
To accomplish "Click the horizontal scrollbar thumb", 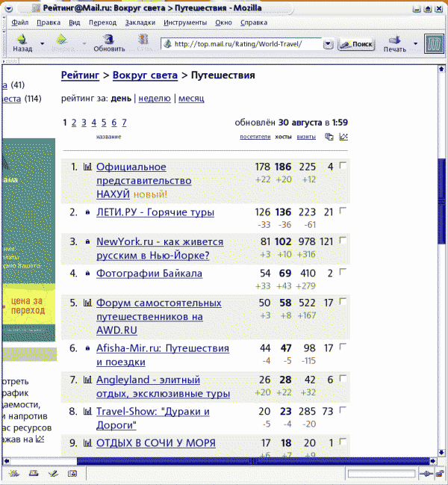I will pyautogui.click(x=253, y=461).
